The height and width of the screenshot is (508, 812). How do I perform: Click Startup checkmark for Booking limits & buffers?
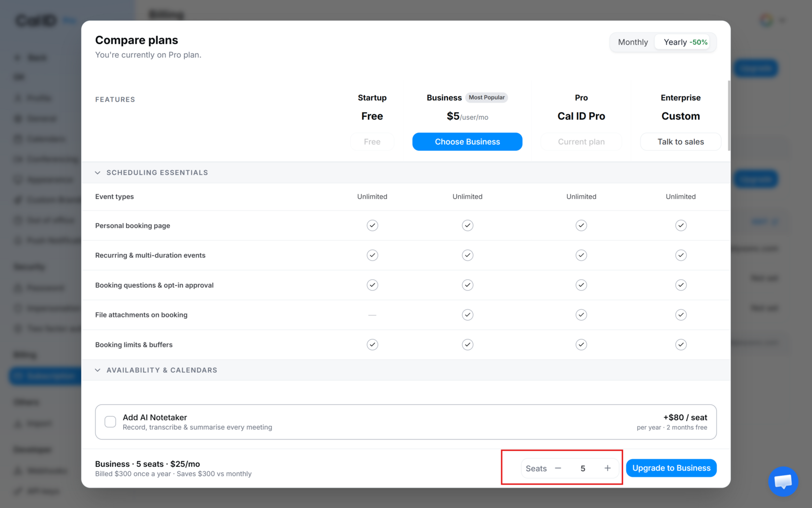click(372, 344)
